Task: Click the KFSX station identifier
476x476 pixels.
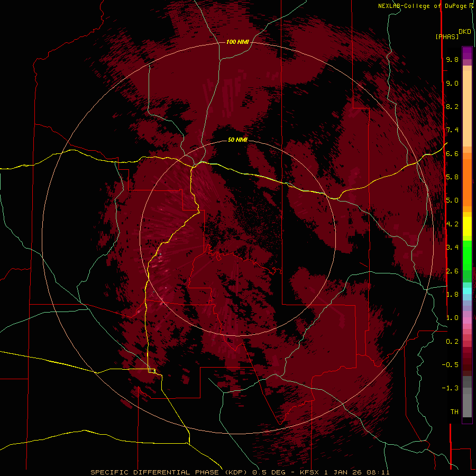Action: pyautogui.click(x=309, y=472)
